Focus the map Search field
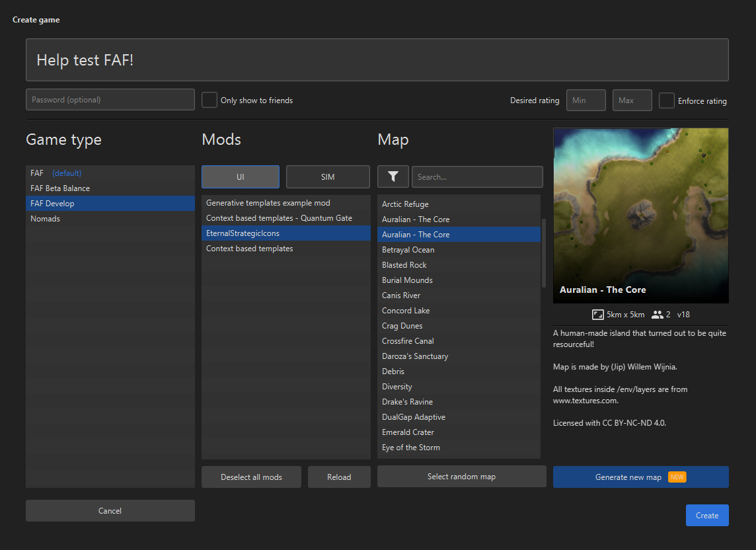756x550 pixels. coord(477,177)
